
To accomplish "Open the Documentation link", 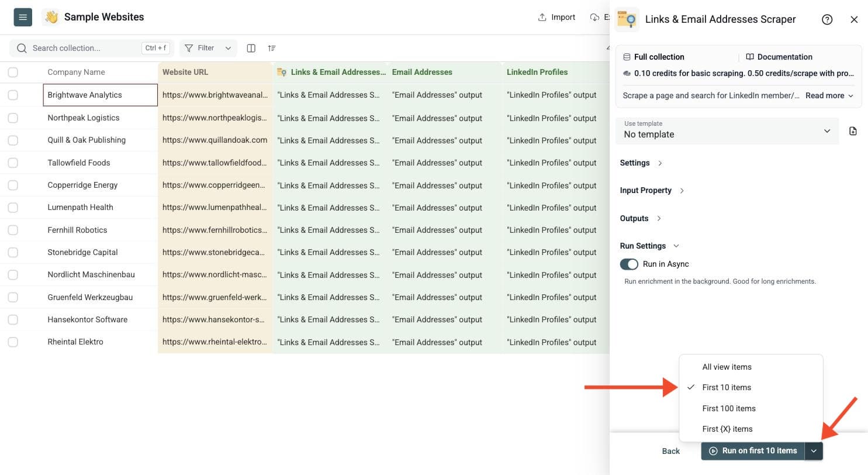I will (x=779, y=57).
